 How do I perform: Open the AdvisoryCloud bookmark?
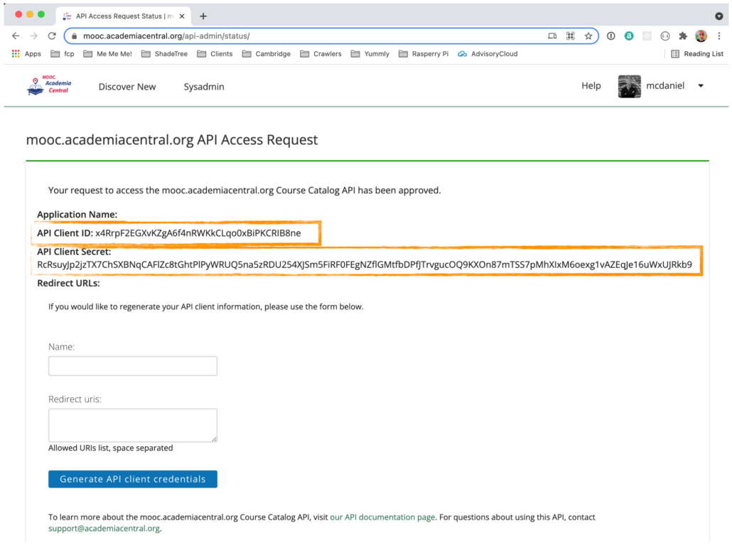pos(488,54)
